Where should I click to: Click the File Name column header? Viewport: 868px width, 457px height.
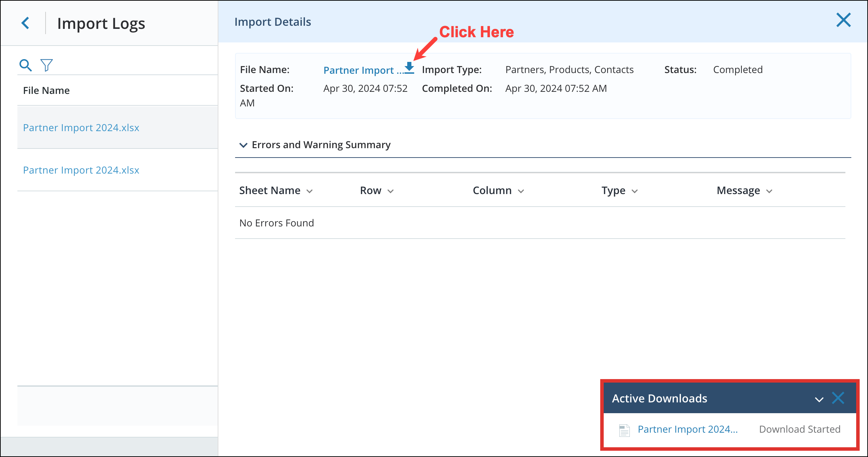tap(46, 90)
